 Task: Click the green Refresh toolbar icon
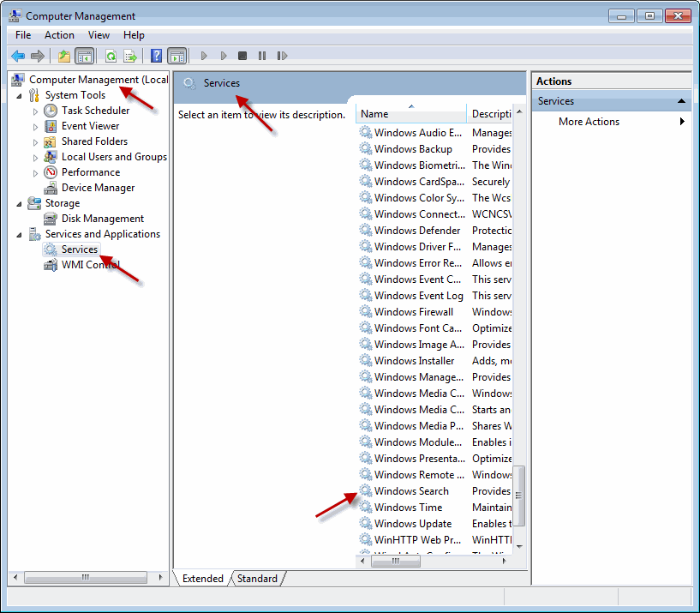[111, 57]
